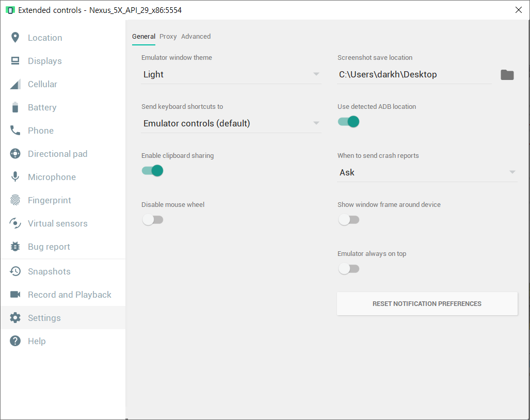Image resolution: width=530 pixels, height=420 pixels.
Task: Open the Cellular section label
Action: pos(42,84)
